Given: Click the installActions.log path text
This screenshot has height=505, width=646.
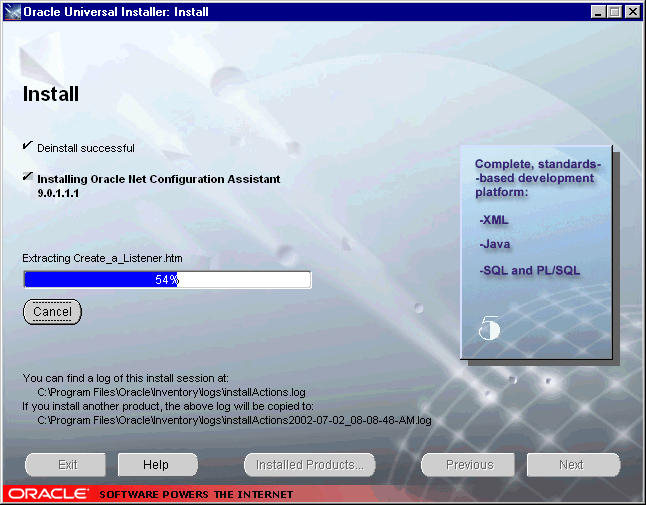Looking at the screenshot, I should [171, 392].
